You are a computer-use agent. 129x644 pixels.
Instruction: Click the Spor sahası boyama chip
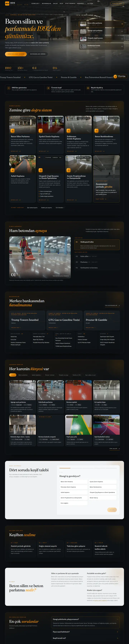tap(32, 208)
